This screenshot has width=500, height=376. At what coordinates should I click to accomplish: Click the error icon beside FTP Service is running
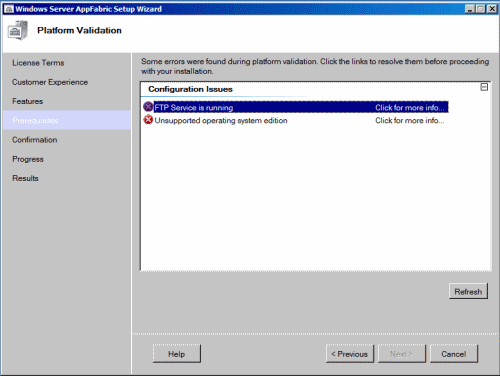pos(148,107)
